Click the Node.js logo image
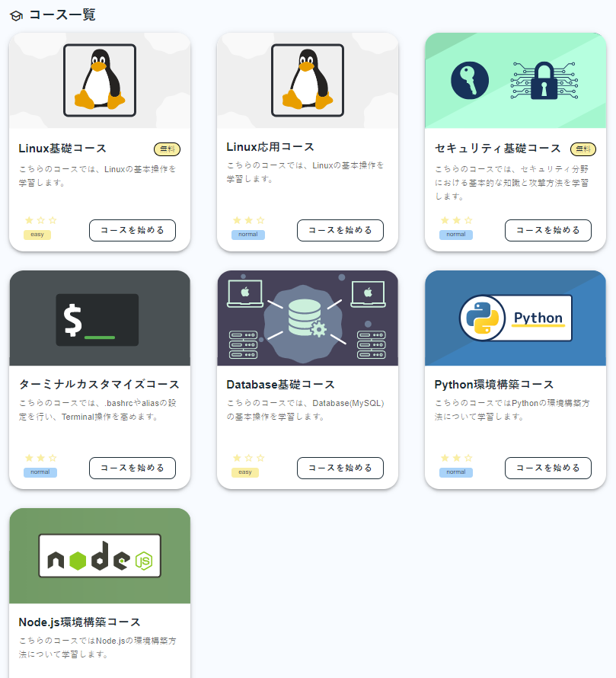The width and height of the screenshot is (616, 678). [100, 555]
